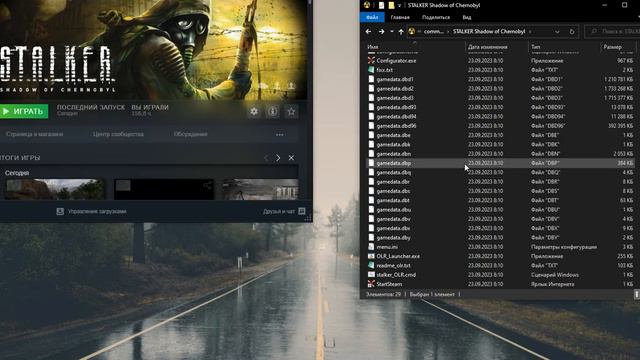This screenshot has width=640, height=360.
Task: Open the Страница в магазине store page link
Action: (x=35, y=134)
